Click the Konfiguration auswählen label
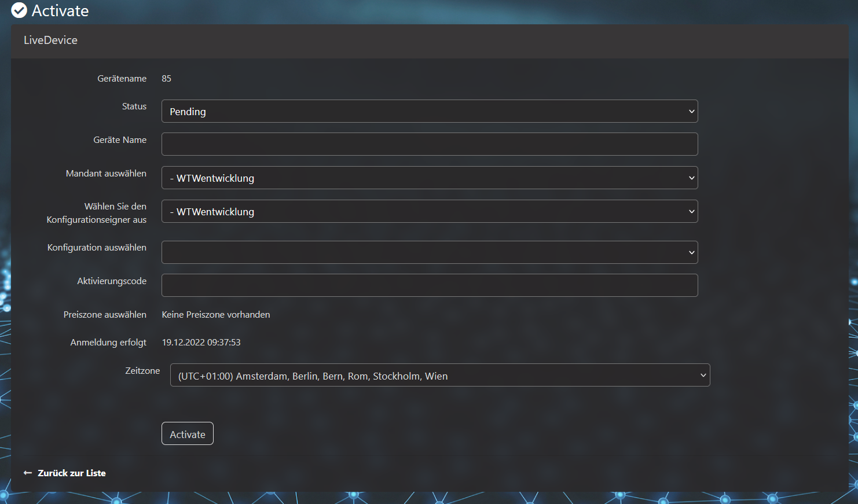This screenshot has height=504, width=858. click(x=97, y=248)
